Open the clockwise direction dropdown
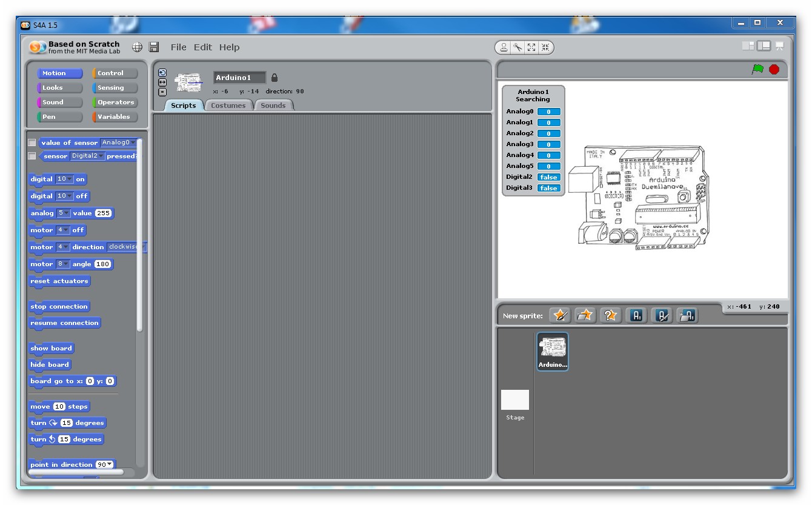812x505 pixels. coord(127,247)
